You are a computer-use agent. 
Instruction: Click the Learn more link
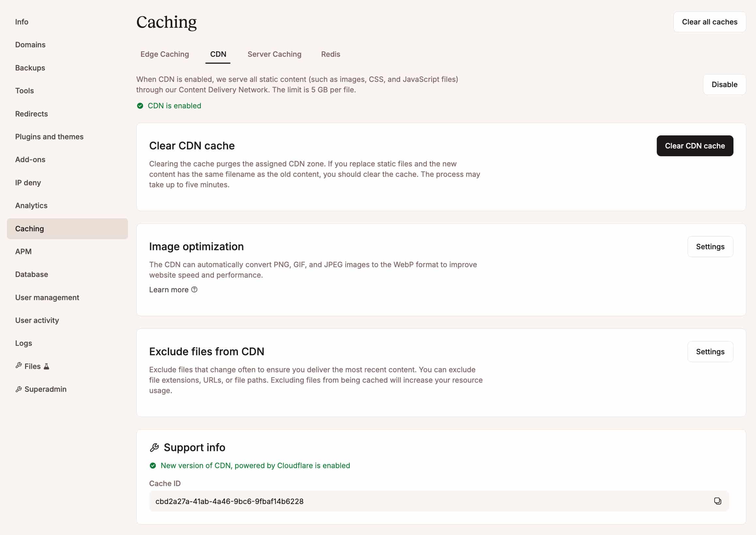click(169, 290)
